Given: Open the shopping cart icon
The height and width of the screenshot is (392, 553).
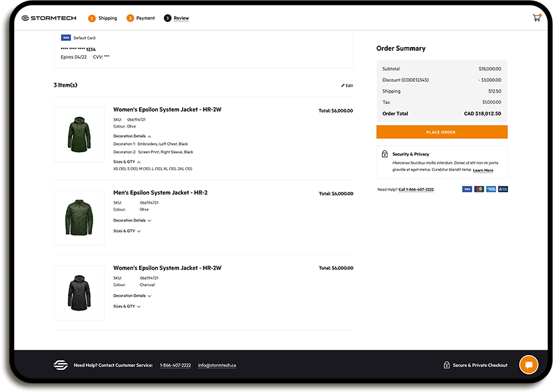Looking at the screenshot, I should point(537,17).
